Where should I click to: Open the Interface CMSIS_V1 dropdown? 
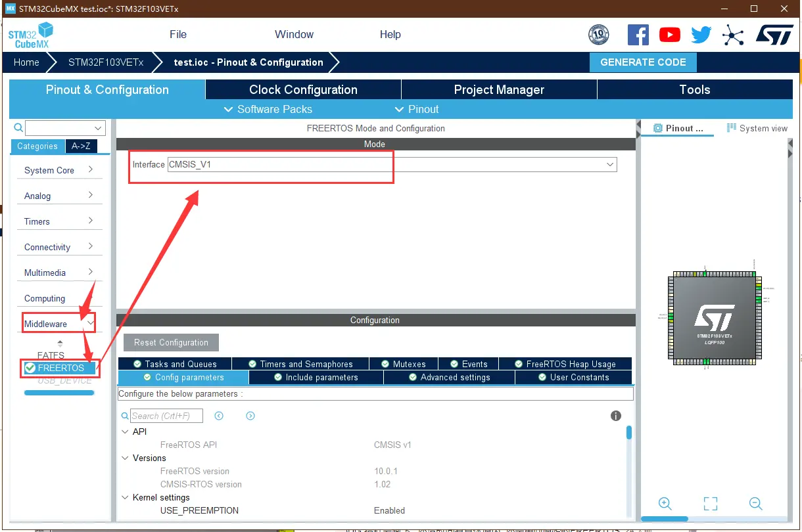click(392, 164)
